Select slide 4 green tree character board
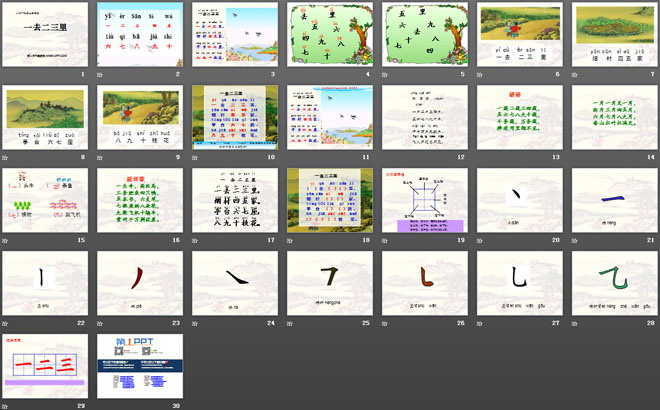 point(330,35)
